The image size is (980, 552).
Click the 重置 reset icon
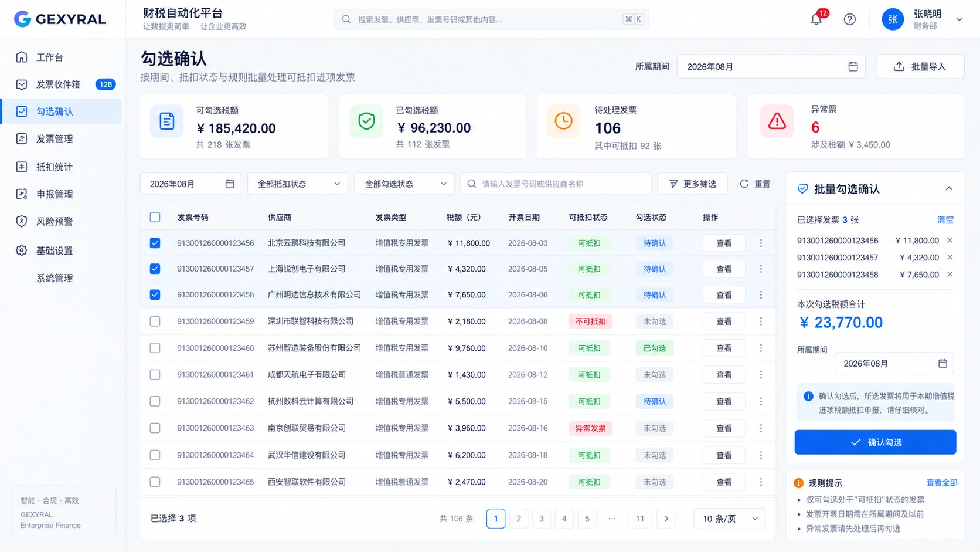(x=744, y=184)
